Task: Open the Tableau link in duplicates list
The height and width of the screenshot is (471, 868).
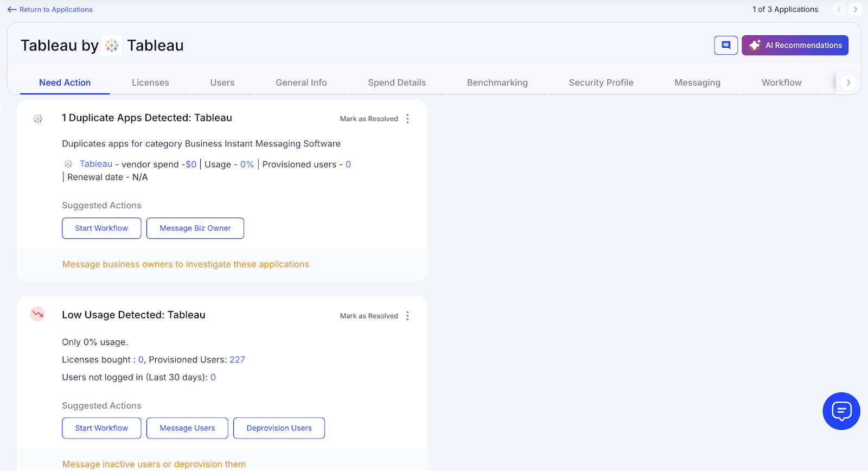Action: coord(96,164)
